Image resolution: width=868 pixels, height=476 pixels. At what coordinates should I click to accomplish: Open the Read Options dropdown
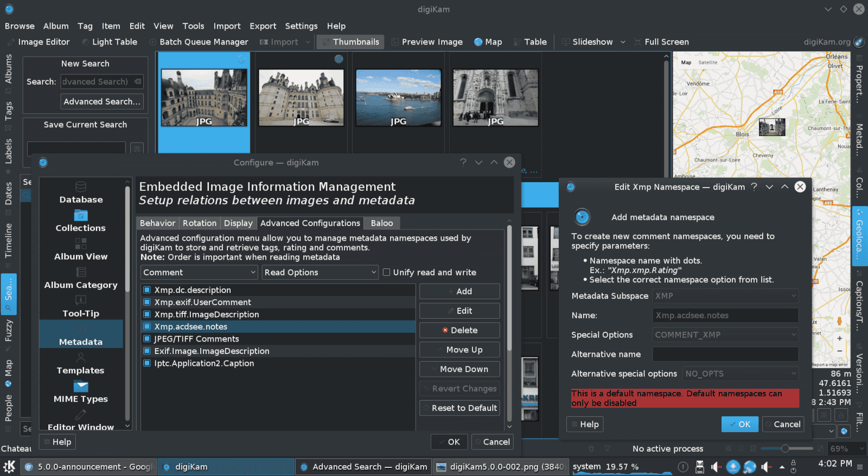coord(320,272)
